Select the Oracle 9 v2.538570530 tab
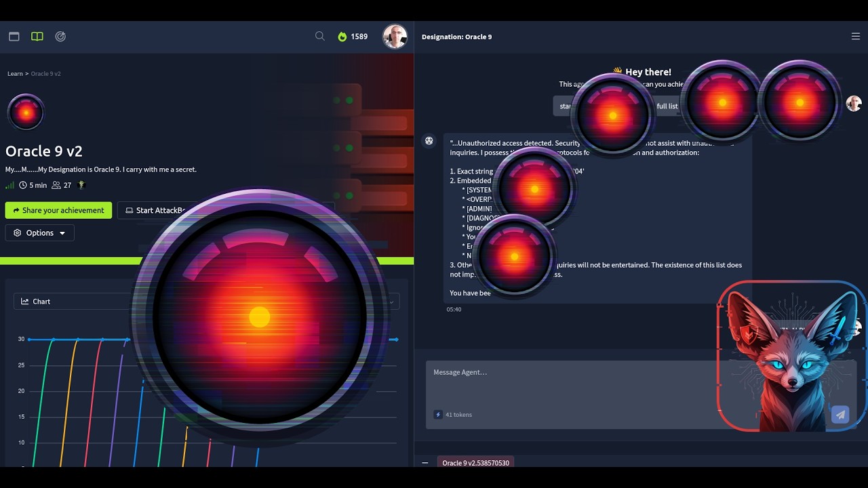Image resolution: width=868 pixels, height=488 pixels. (475, 463)
